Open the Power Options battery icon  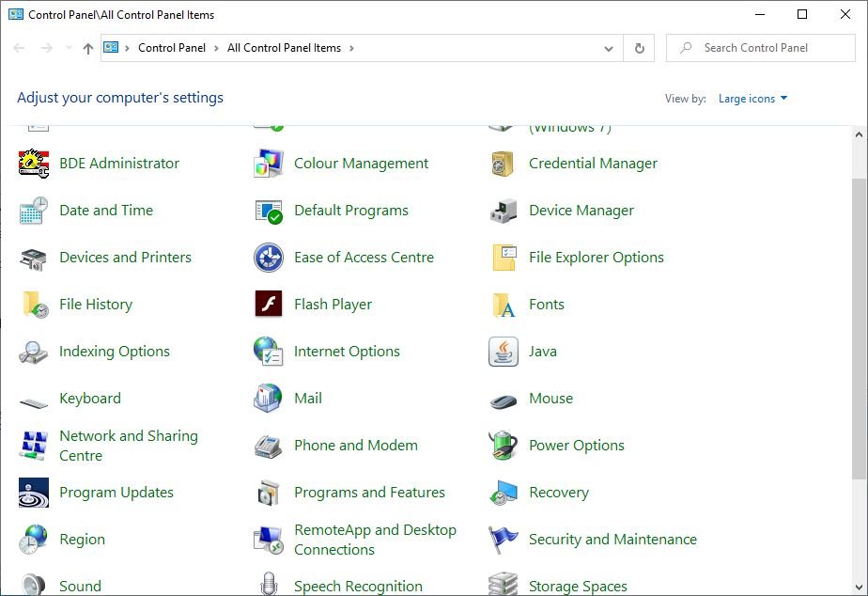click(504, 446)
